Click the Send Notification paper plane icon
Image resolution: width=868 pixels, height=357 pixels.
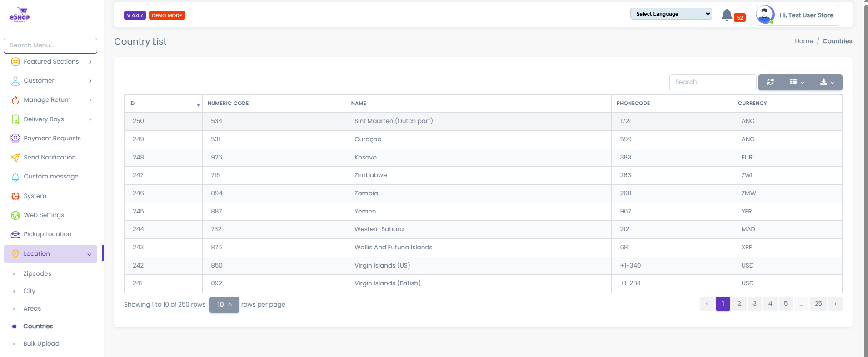[15, 158]
